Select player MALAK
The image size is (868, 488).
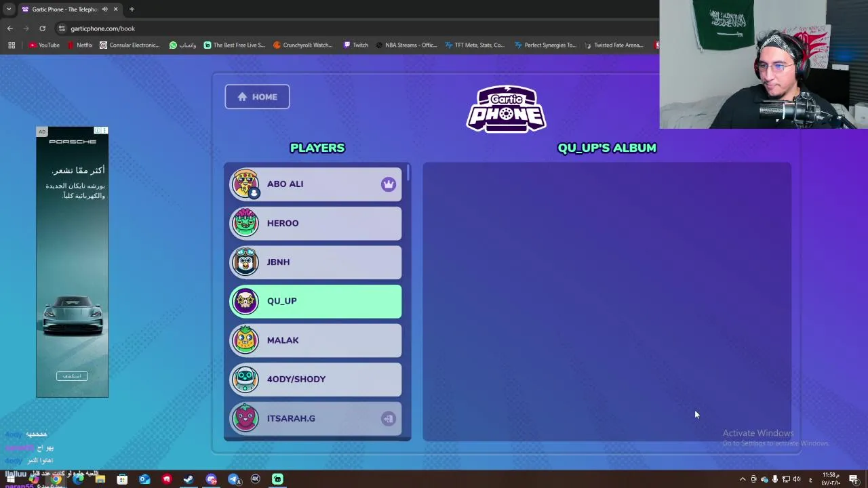315,340
